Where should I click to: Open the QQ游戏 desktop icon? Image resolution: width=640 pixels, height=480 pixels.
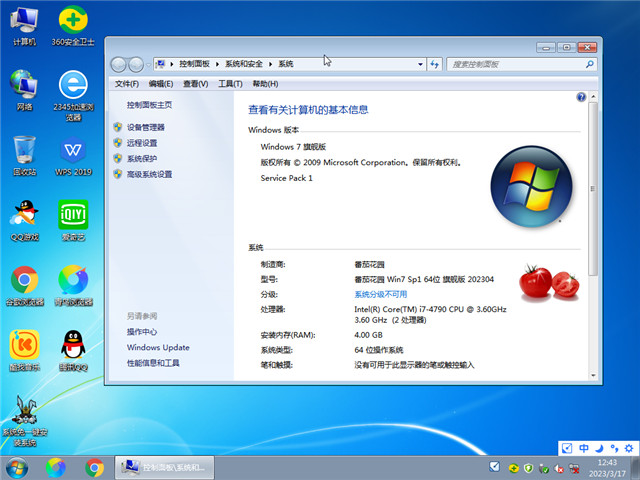pos(24,220)
